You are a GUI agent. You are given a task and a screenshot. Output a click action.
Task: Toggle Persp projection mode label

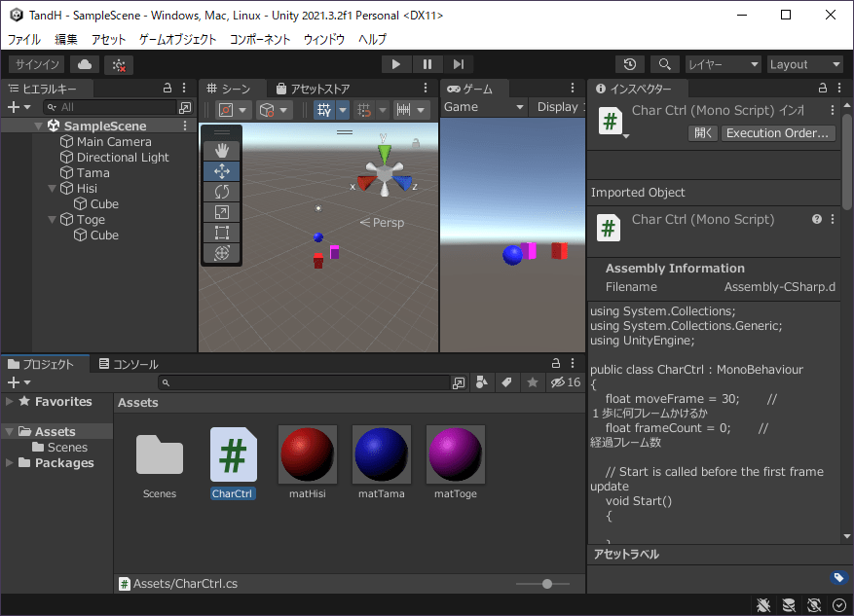click(383, 223)
